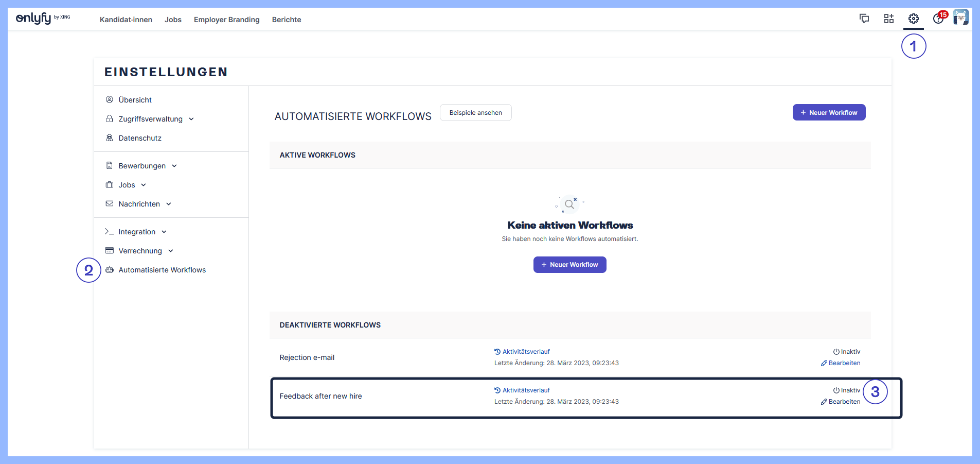Image resolution: width=980 pixels, height=464 pixels.
Task: Click the apps grid icon in the header
Action: tap(888, 19)
